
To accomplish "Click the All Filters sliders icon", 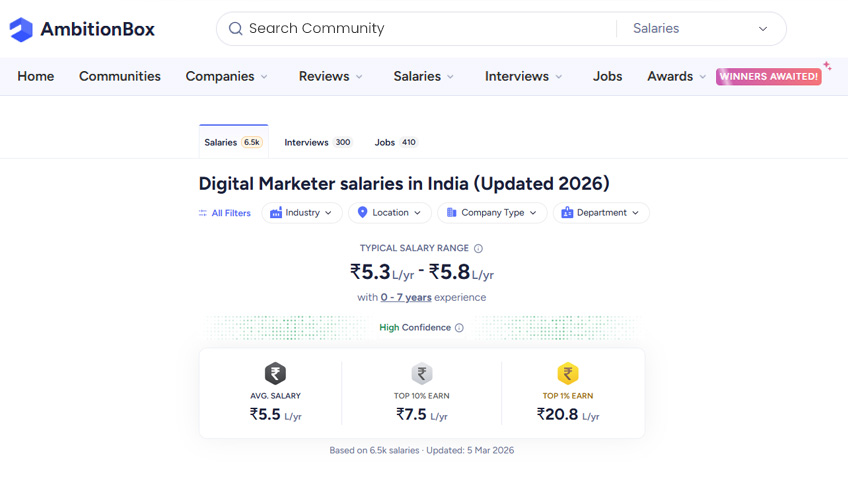I will 203,213.
